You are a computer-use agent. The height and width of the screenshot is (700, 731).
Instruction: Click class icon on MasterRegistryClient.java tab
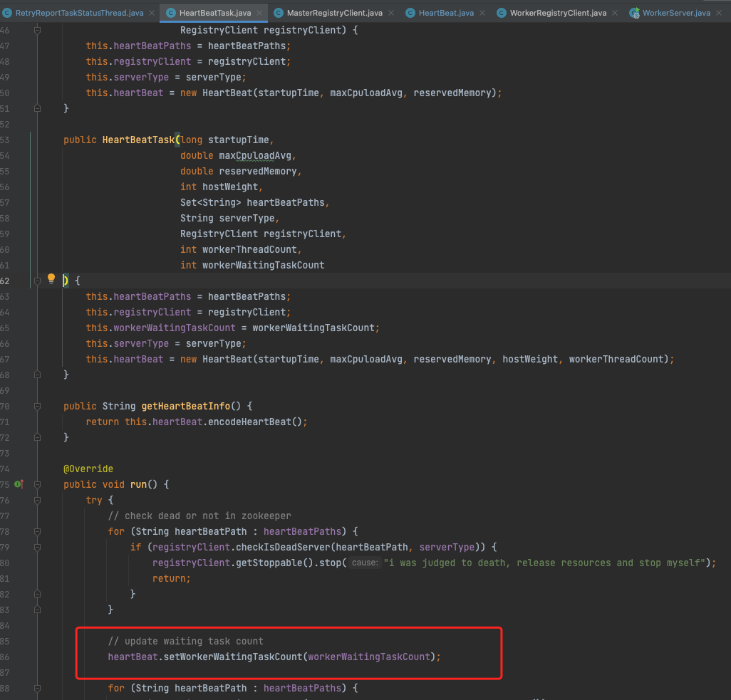pyautogui.click(x=279, y=13)
